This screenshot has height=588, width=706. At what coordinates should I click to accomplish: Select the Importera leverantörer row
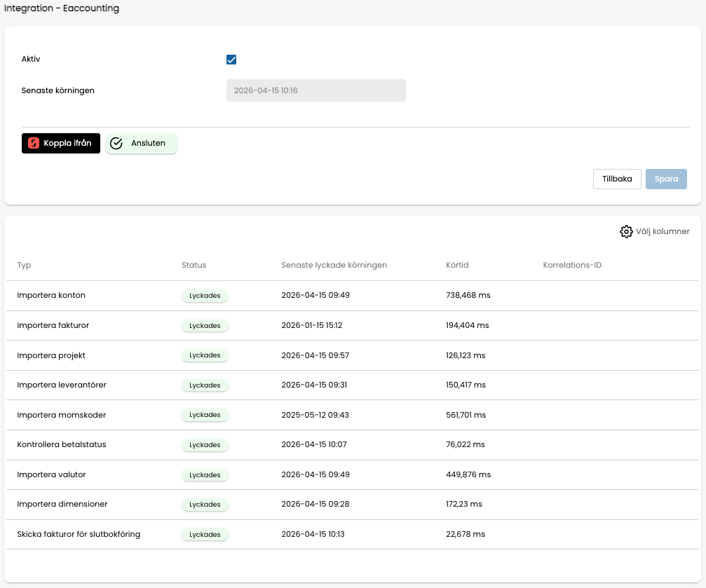(x=352, y=385)
